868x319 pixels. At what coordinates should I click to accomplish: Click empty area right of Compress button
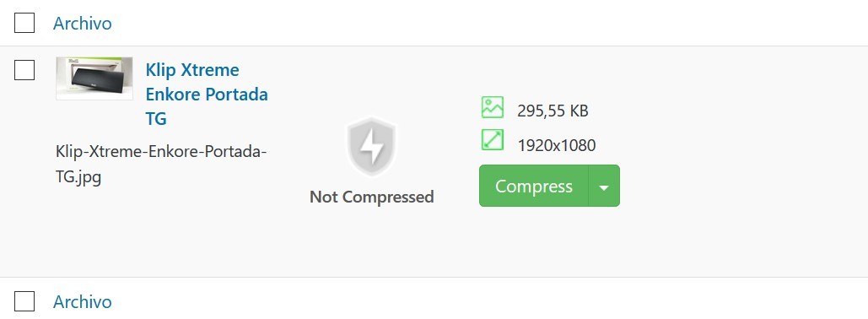(x=741, y=186)
